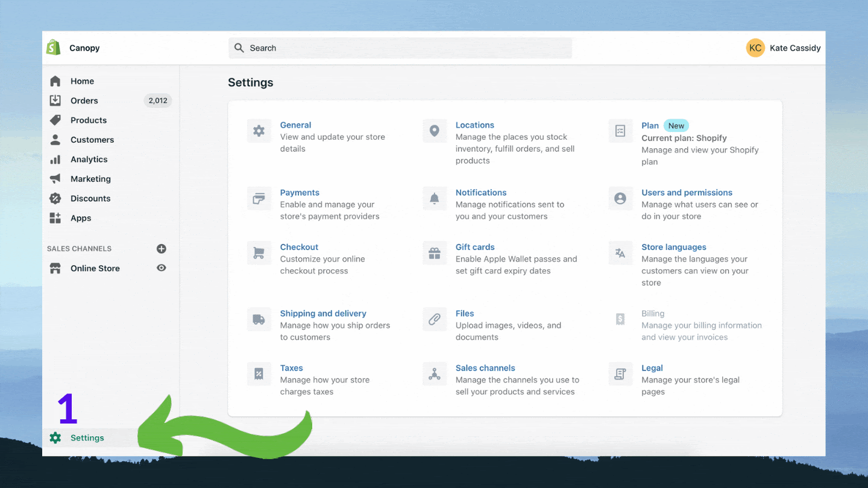
Task: Click the Online Store storefront icon
Action: pos(55,268)
